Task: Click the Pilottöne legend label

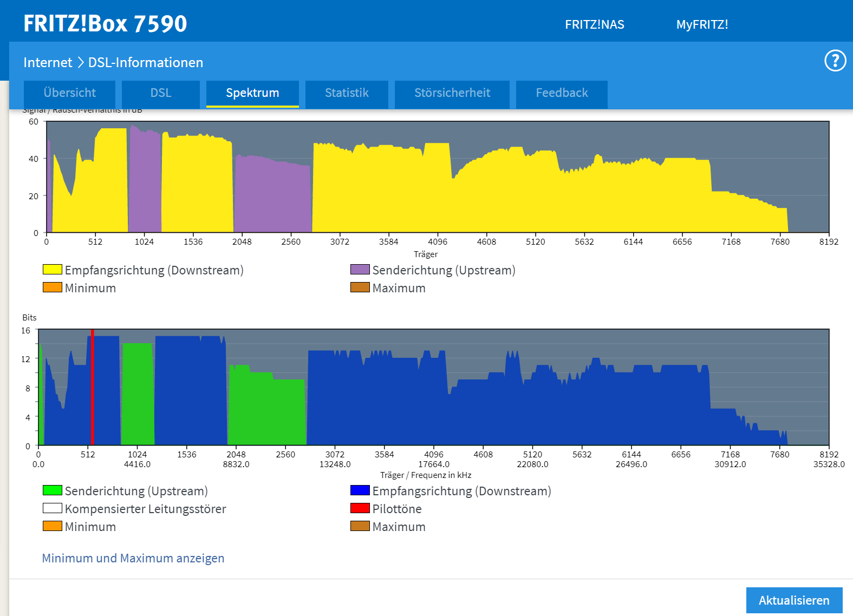Action: click(x=397, y=509)
